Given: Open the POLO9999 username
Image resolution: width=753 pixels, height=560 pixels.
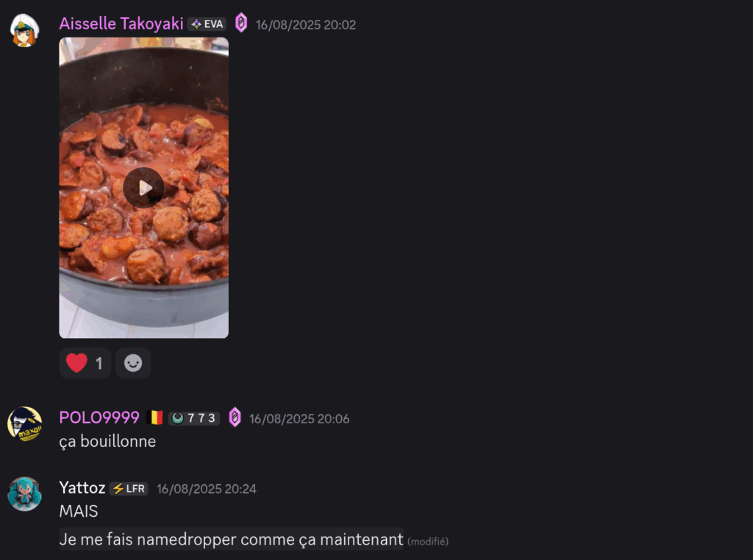Looking at the screenshot, I should click(x=99, y=417).
